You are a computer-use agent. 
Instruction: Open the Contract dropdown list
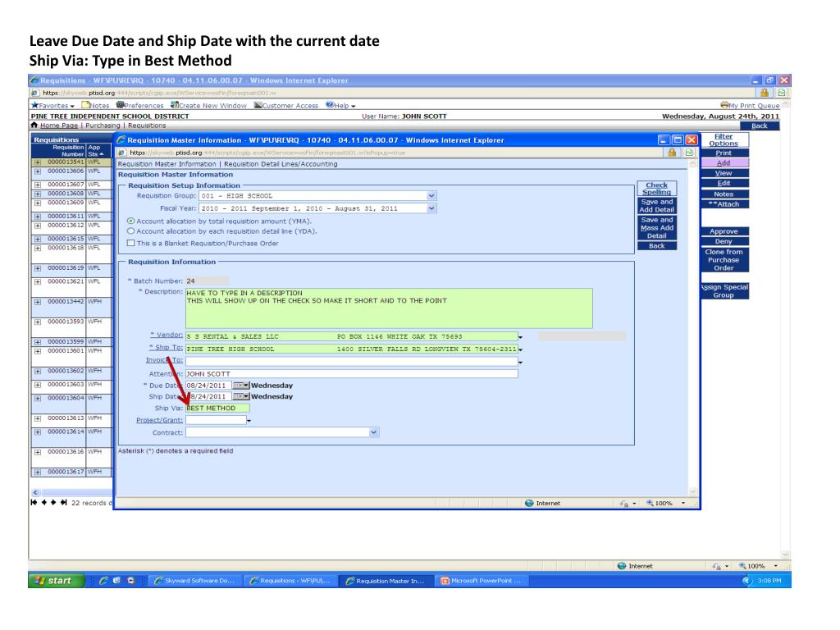[375, 431]
